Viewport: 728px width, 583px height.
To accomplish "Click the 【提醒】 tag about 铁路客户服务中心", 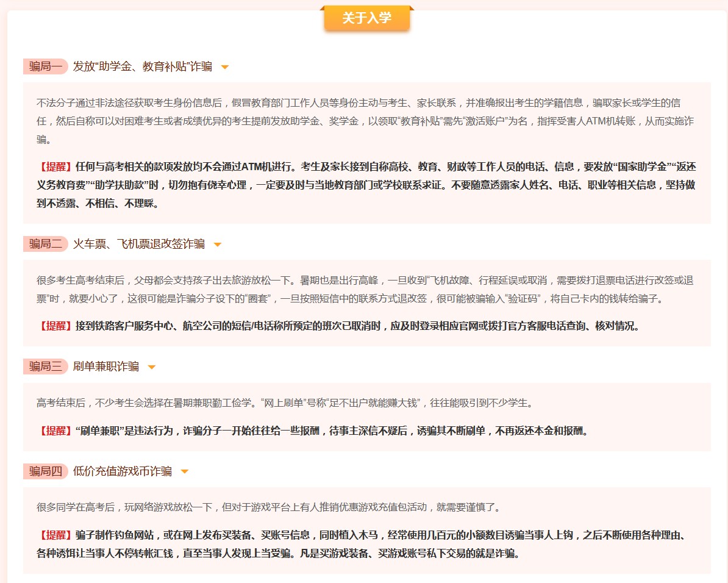I will [x=55, y=326].
